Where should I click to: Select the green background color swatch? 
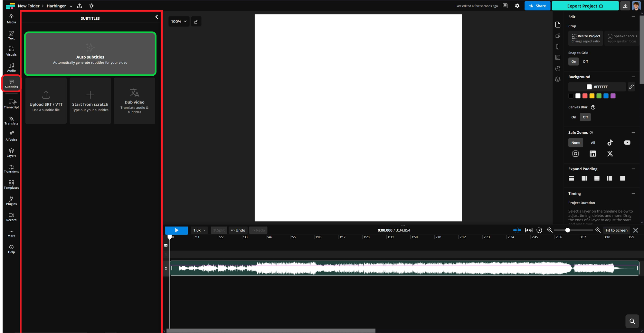599,96
